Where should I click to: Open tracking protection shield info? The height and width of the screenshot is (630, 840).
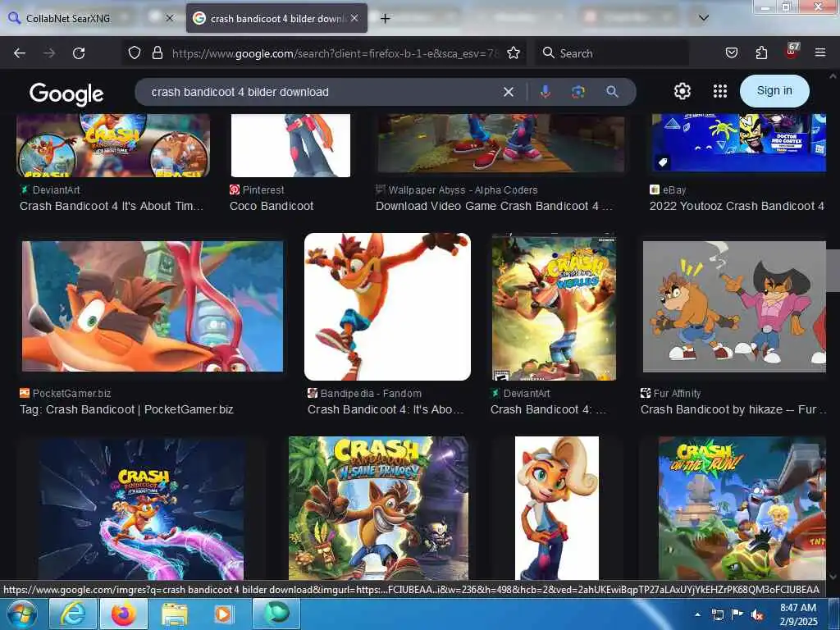135,52
